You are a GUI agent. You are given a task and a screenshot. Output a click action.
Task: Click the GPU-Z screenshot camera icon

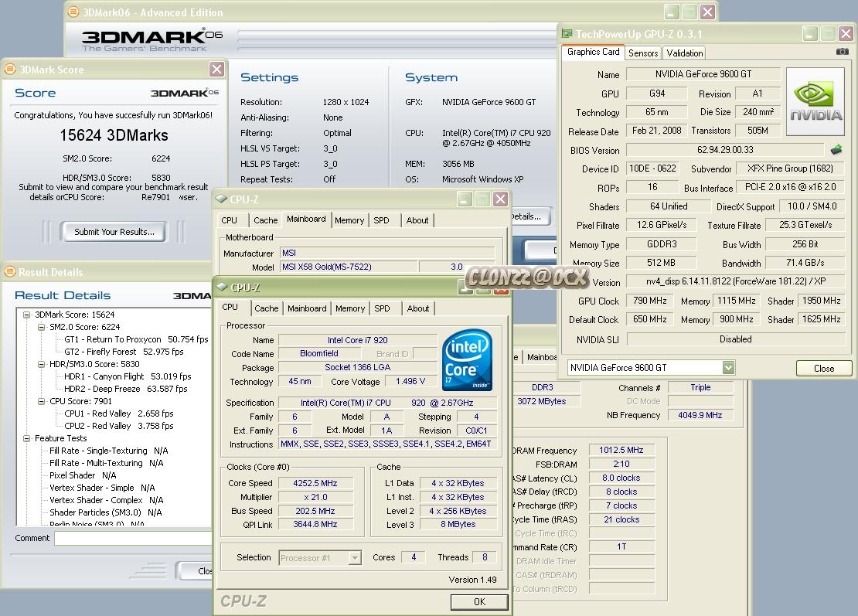click(x=842, y=52)
